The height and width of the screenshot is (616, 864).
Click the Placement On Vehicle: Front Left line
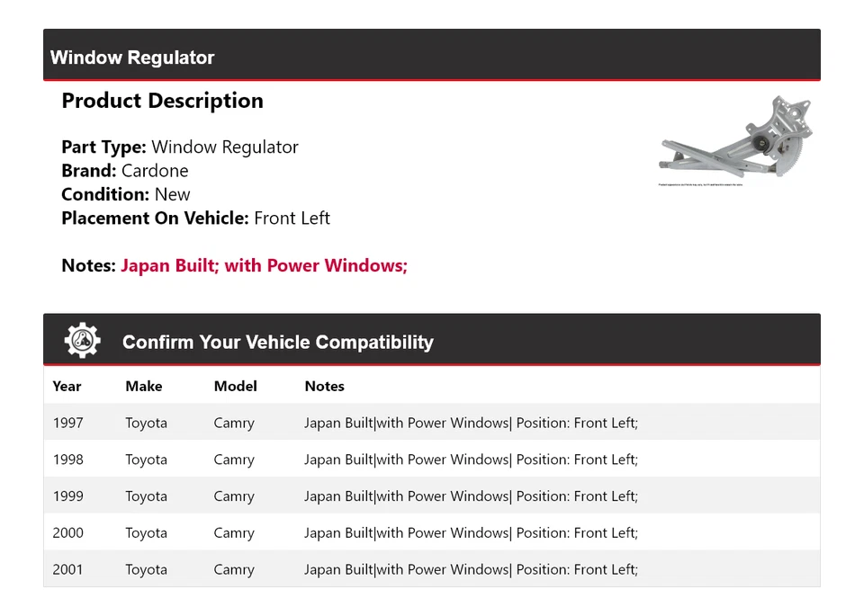(195, 218)
